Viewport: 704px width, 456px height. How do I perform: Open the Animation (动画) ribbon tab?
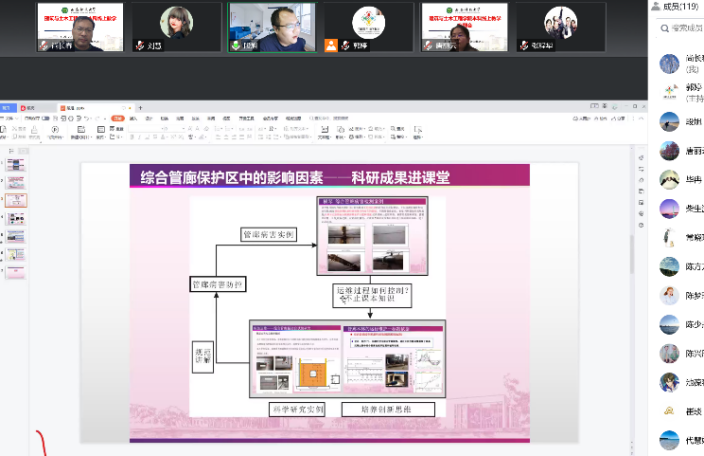pos(180,118)
